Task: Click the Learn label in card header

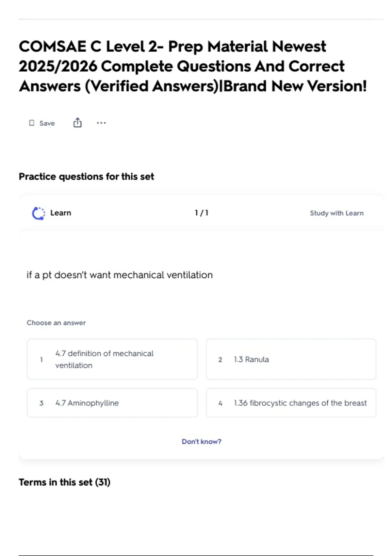Action: [61, 213]
